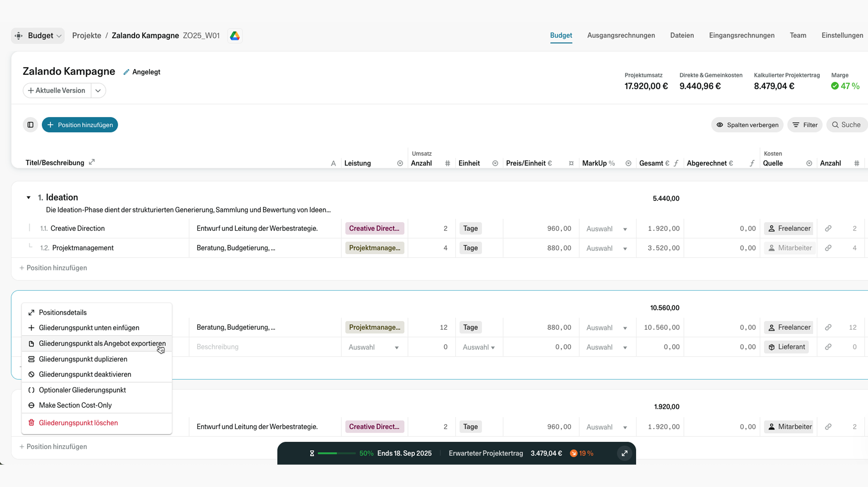Viewport: 868px width, 487px height.
Task: Click the pencil edit icon beside Angelegt
Action: click(126, 72)
